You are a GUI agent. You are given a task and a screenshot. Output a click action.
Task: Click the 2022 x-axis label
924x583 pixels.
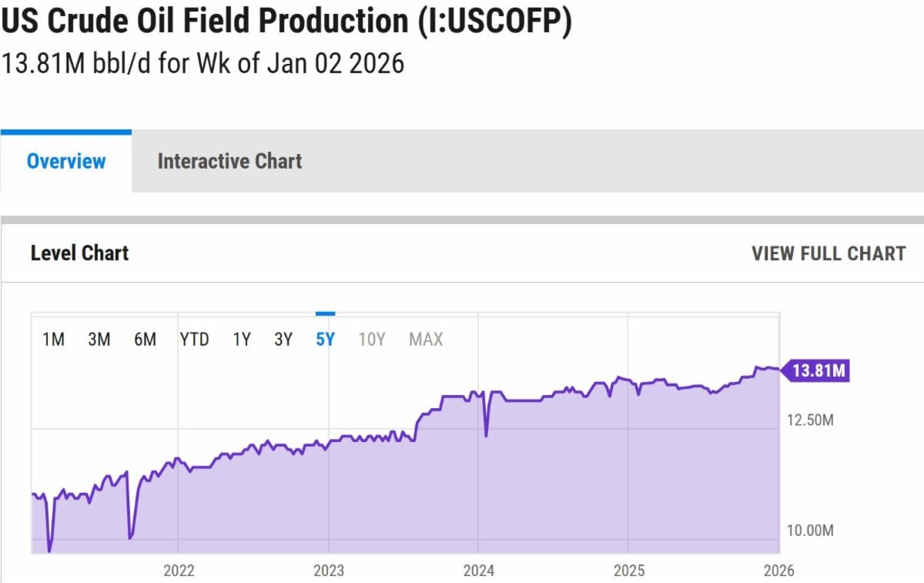[x=179, y=571]
